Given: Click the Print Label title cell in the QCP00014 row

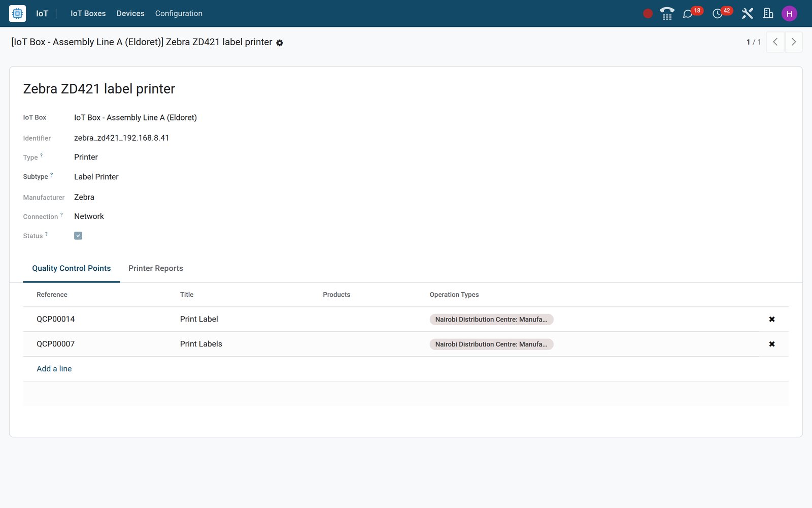Looking at the screenshot, I should coord(199,319).
